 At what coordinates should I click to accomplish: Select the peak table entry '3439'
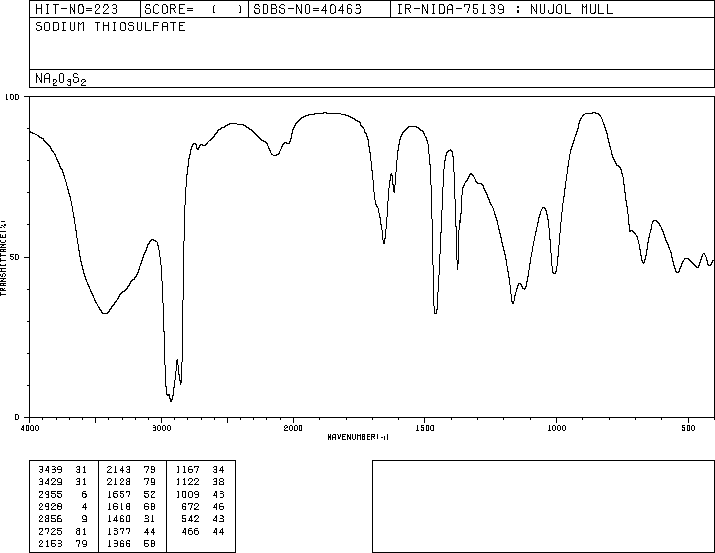click(x=51, y=470)
